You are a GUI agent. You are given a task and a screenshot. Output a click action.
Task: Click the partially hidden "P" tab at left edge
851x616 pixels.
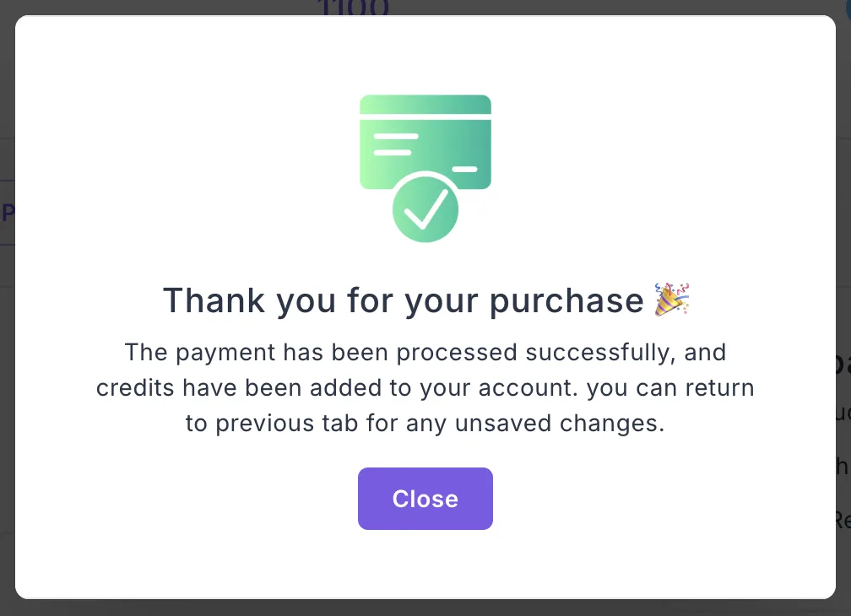tap(8, 213)
